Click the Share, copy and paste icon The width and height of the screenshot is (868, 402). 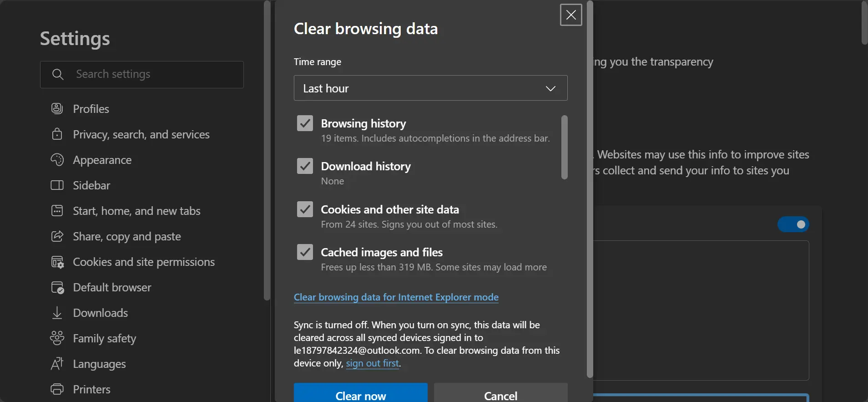(x=57, y=236)
